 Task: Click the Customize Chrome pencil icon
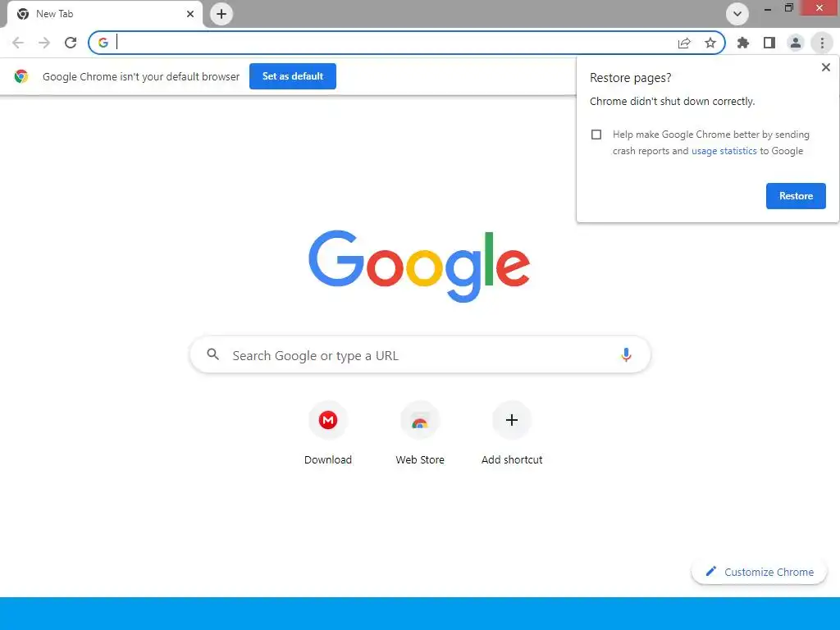point(711,571)
